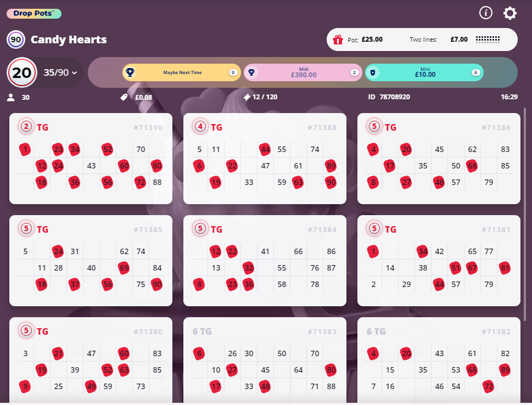Click the red gift pot icon
The width and height of the screenshot is (532, 405).
tap(338, 40)
